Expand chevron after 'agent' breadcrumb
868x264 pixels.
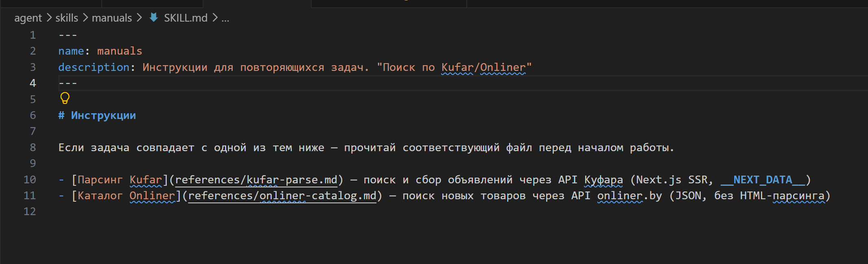49,18
